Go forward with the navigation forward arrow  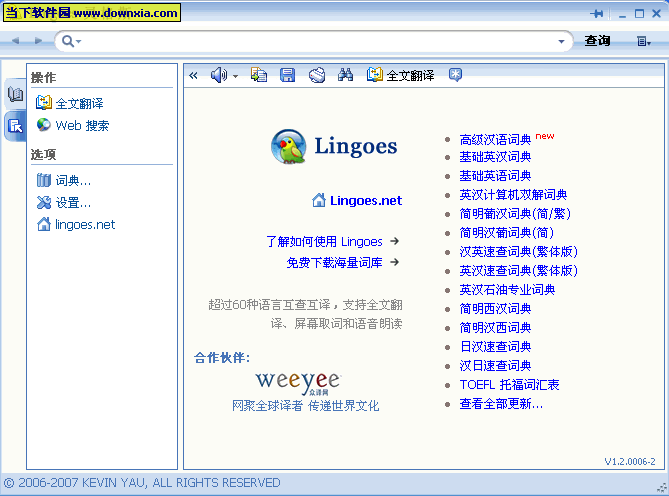[x=38, y=41]
